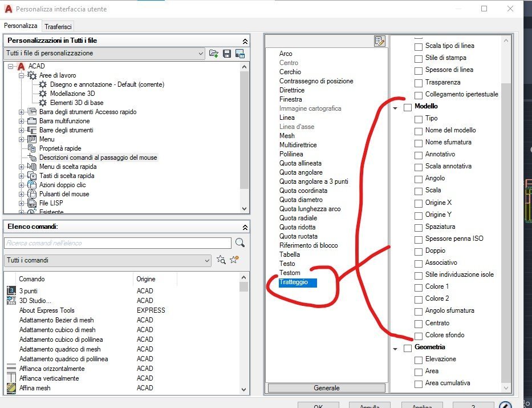Tick the Trasparenza checkbox
The image size is (532, 408).
click(419, 83)
